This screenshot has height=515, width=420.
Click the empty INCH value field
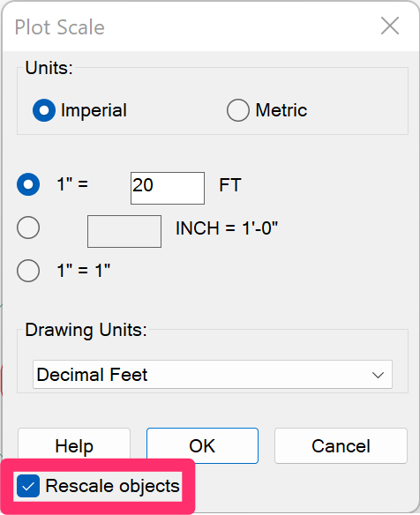[124, 232]
